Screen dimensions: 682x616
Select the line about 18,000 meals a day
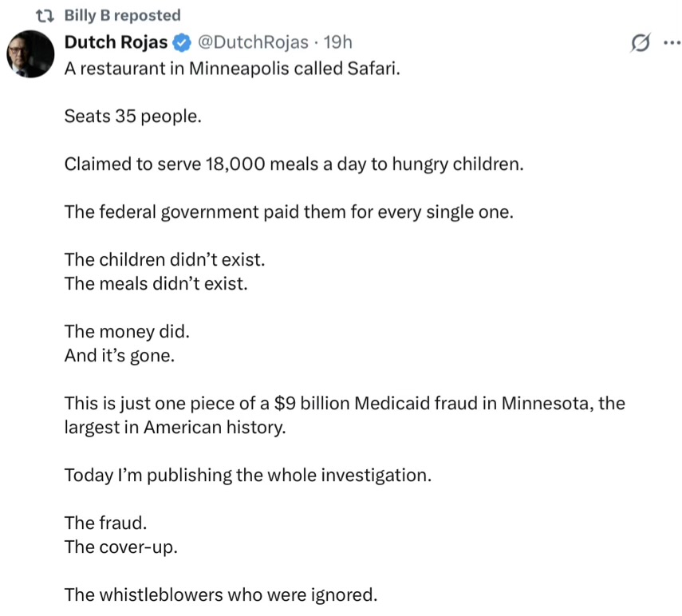tap(294, 165)
